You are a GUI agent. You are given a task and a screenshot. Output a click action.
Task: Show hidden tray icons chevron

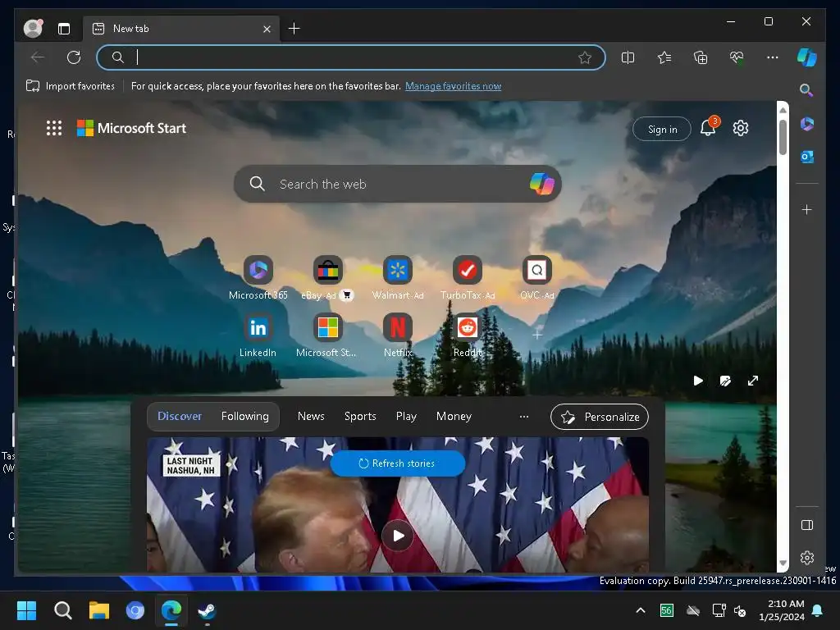point(640,610)
